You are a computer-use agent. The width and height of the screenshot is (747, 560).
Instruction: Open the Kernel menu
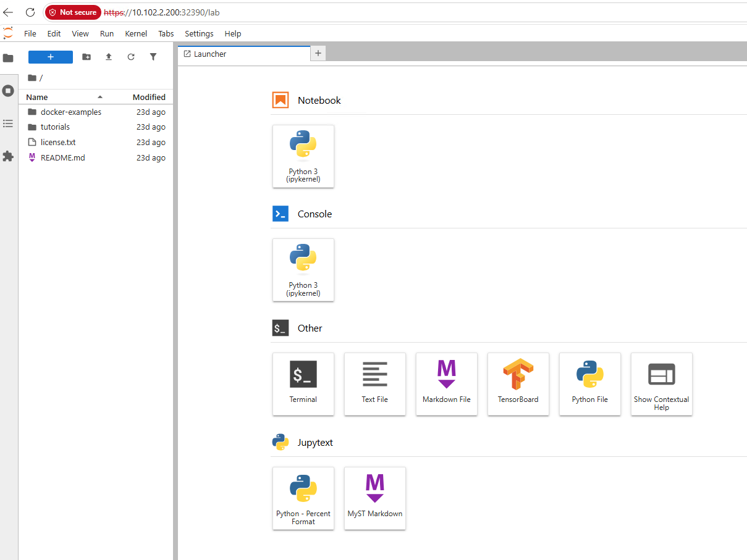pyautogui.click(x=136, y=34)
